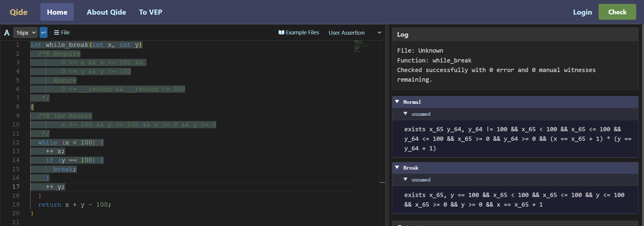Viewport: 644px width, 226px height.
Task: Click the 'break;' statement
Action: click(65, 169)
